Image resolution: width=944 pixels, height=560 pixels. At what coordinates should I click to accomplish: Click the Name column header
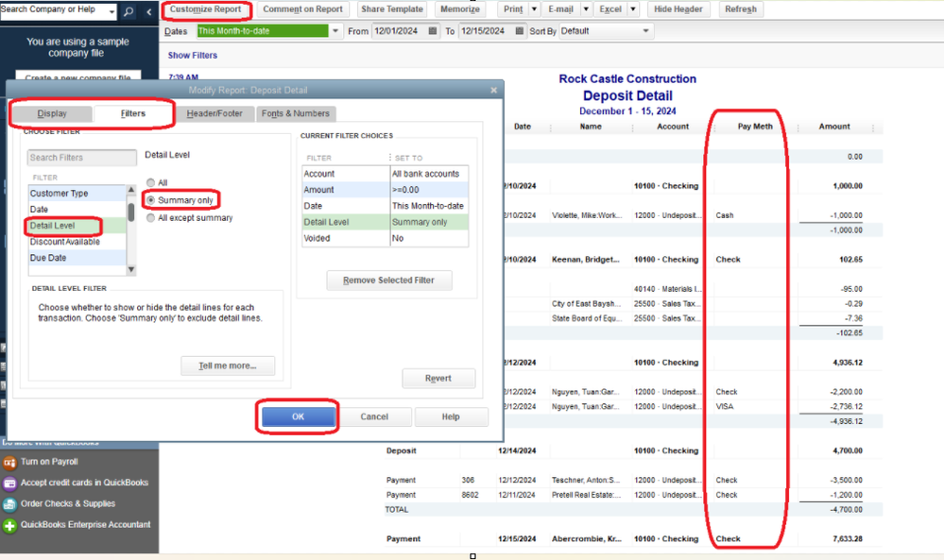click(x=591, y=127)
